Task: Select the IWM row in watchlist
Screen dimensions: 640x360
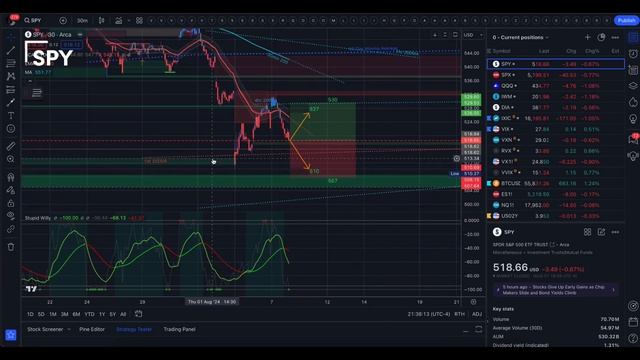Action: pyautogui.click(x=556, y=97)
